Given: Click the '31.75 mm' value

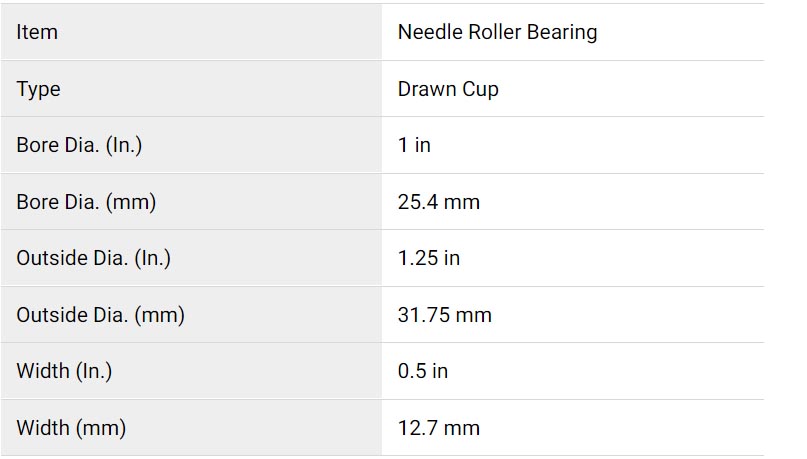Looking at the screenshot, I should (x=445, y=315).
